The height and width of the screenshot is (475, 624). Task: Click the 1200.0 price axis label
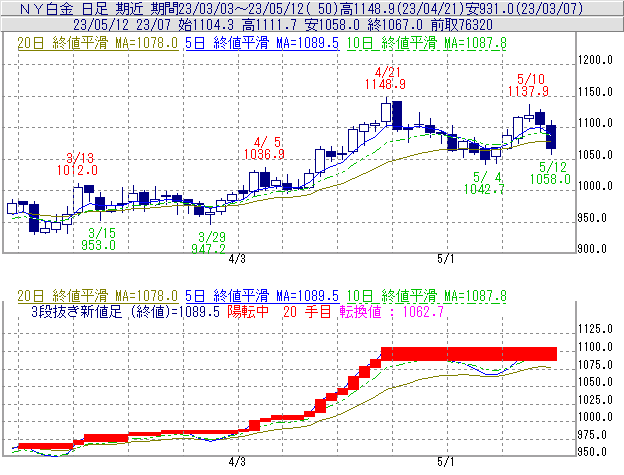[x=595, y=60]
